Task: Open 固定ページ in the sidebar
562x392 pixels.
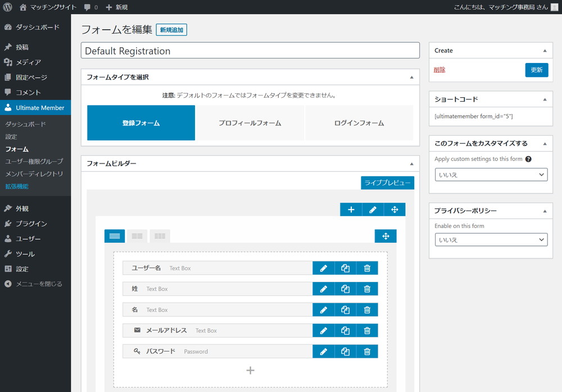Action: [x=35, y=77]
